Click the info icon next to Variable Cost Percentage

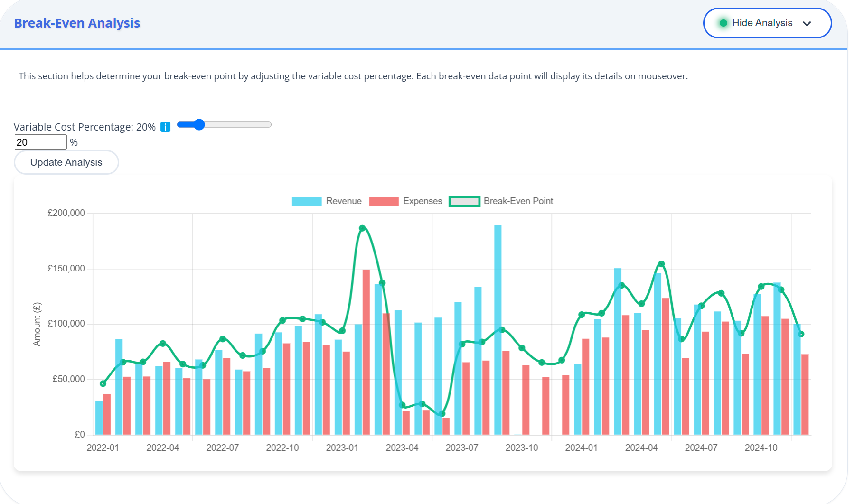pyautogui.click(x=165, y=127)
